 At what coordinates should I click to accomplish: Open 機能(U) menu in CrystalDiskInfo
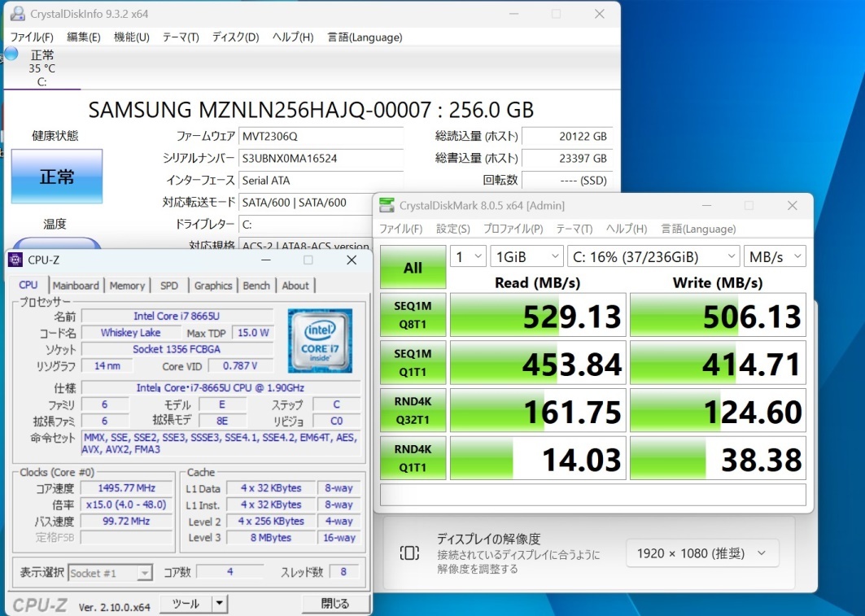coord(131,37)
